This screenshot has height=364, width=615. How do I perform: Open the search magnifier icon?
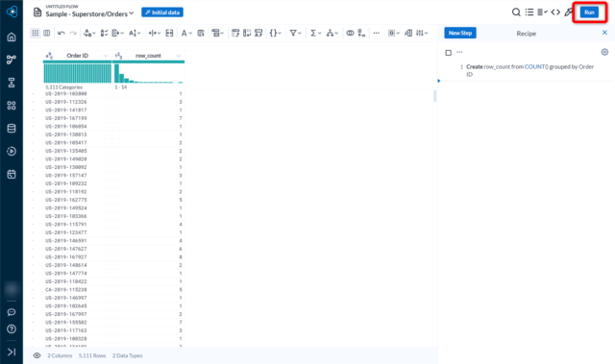click(516, 12)
